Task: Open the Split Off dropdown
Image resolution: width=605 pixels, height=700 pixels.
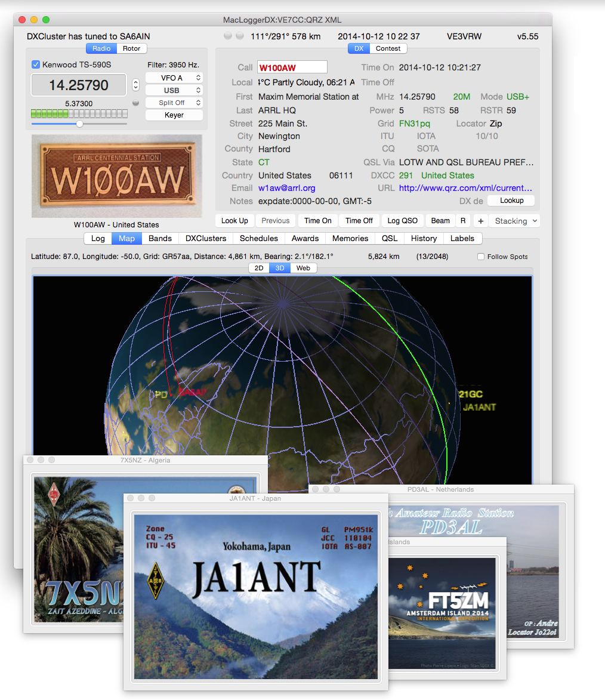Action: tap(174, 103)
